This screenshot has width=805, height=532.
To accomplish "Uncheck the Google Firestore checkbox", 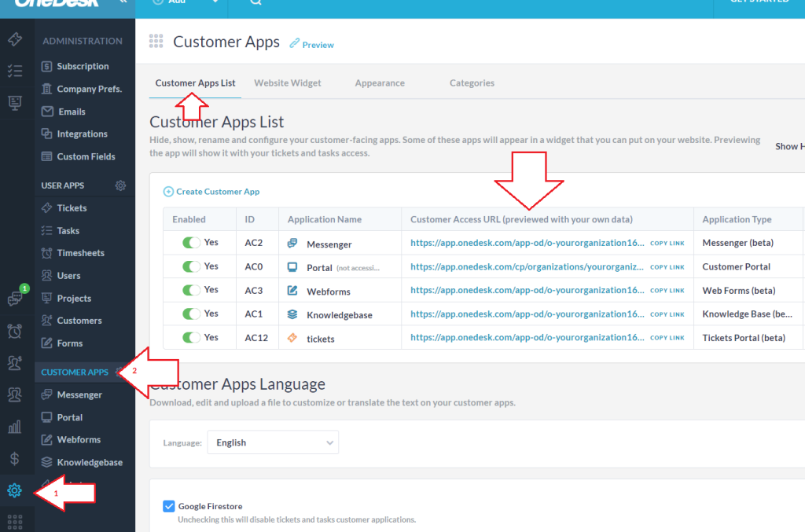I will [x=168, y=506].
